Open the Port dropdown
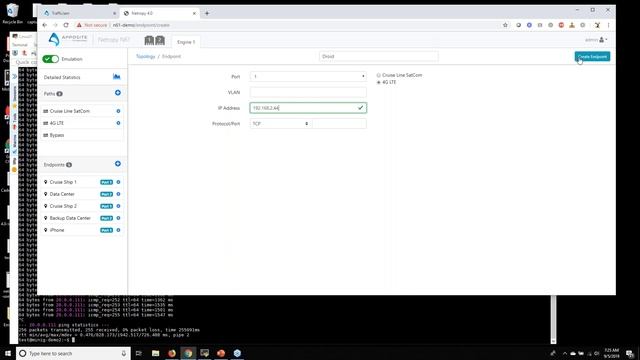Screen dimensions: 640x360 pyautogui.click(x=308, y=76)
